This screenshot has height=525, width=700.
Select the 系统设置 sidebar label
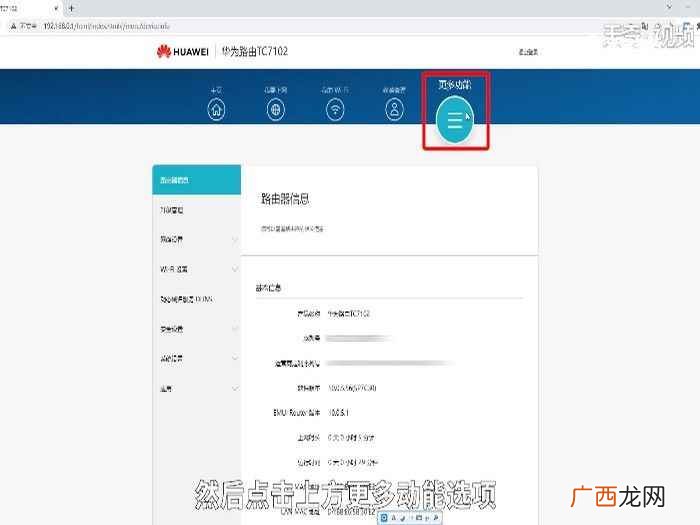pos(171,358)
